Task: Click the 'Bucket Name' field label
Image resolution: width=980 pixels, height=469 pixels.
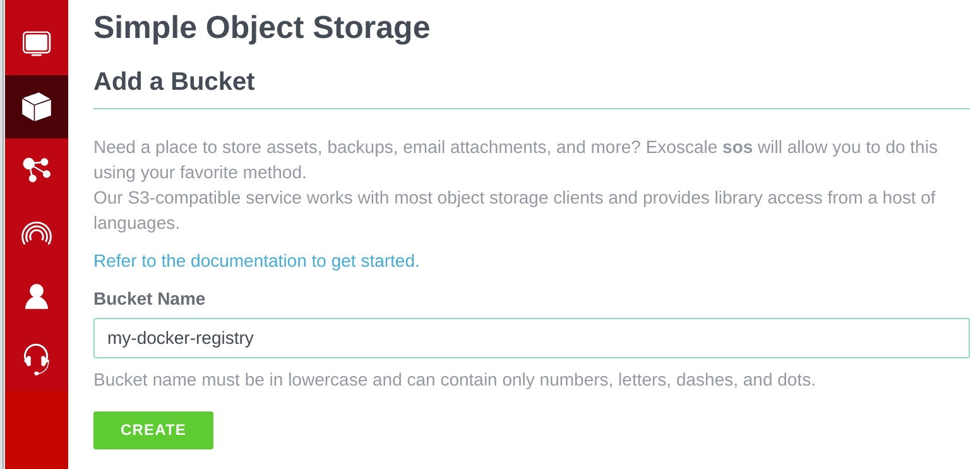Action: pos(149,299)
